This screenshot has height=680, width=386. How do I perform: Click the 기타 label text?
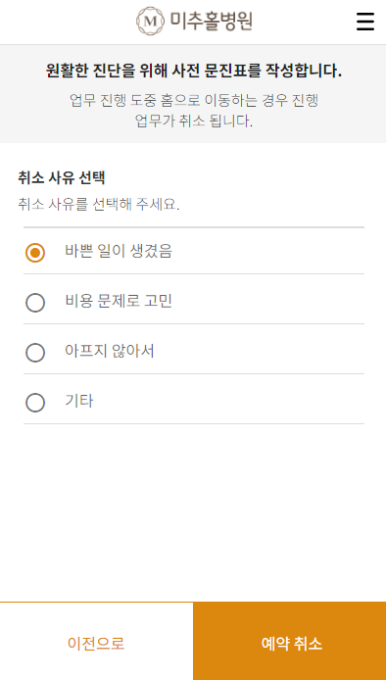[79, 401]
